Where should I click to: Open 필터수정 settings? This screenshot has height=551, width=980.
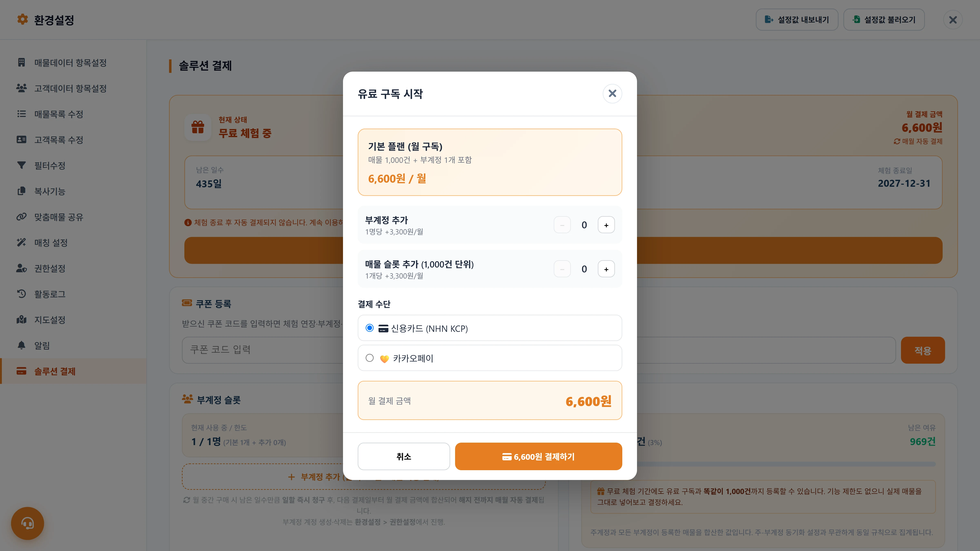click(x=73, y=165)
